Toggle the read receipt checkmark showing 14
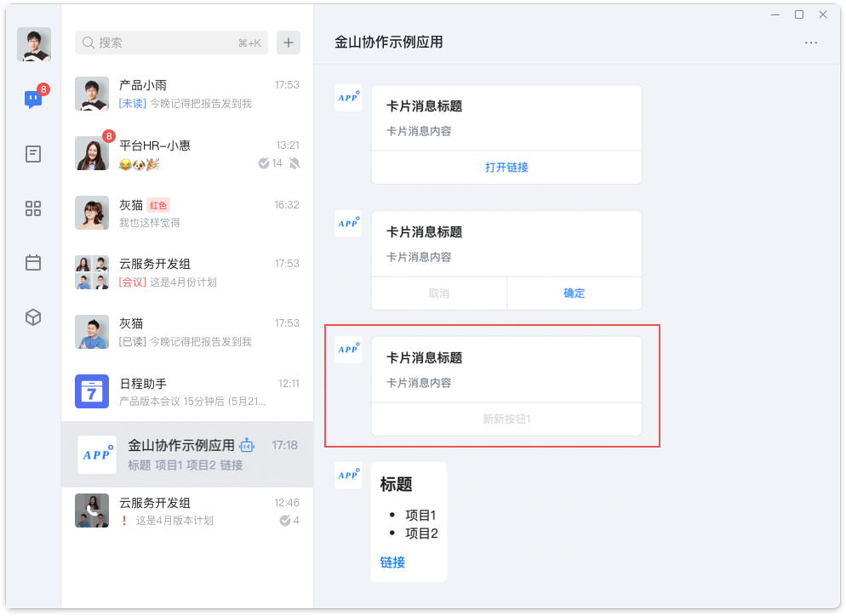This screenshot has width=846, height=616. [266, 163]
